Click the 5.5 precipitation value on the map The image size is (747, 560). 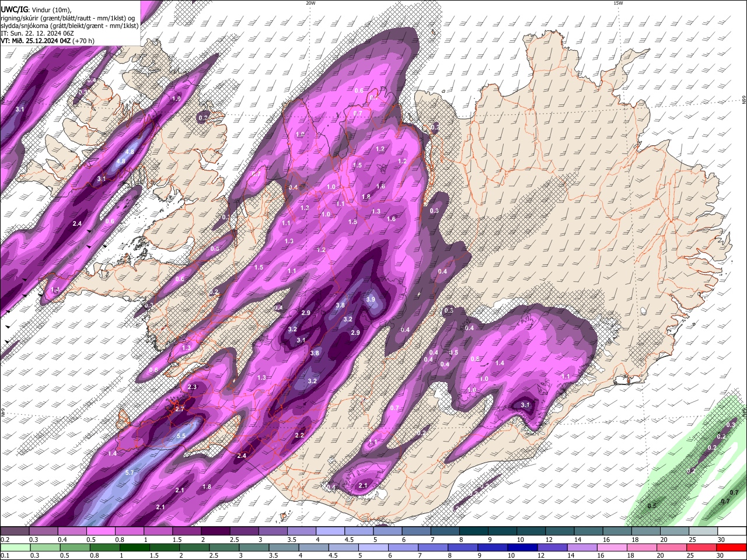pos(181,436)
